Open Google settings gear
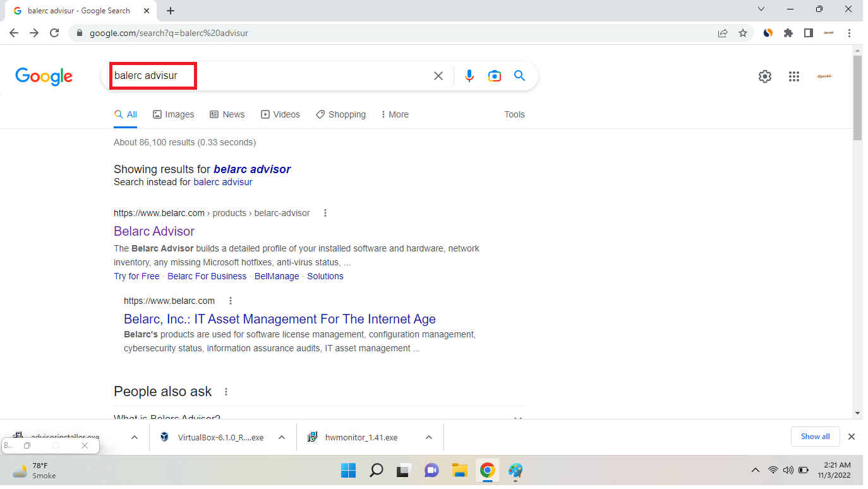Screen dimensions: 868x489 pyautogui.click(x=765, y=76)
